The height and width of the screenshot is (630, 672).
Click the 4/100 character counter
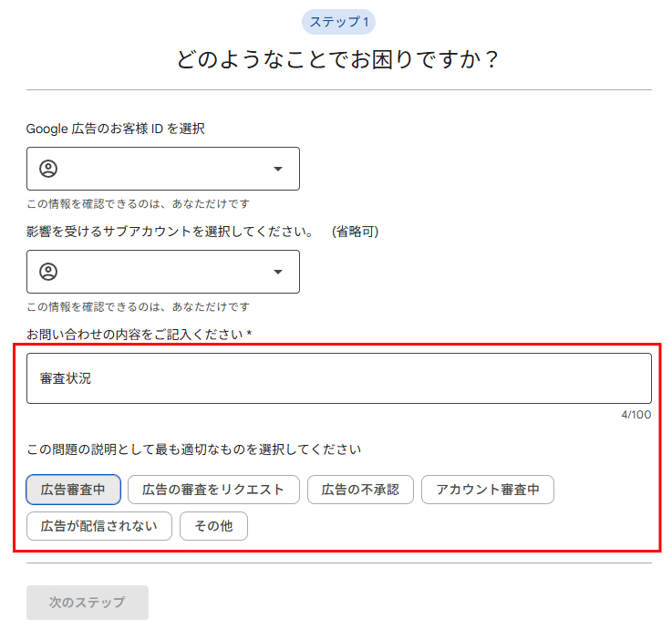(x=636, y=415)
